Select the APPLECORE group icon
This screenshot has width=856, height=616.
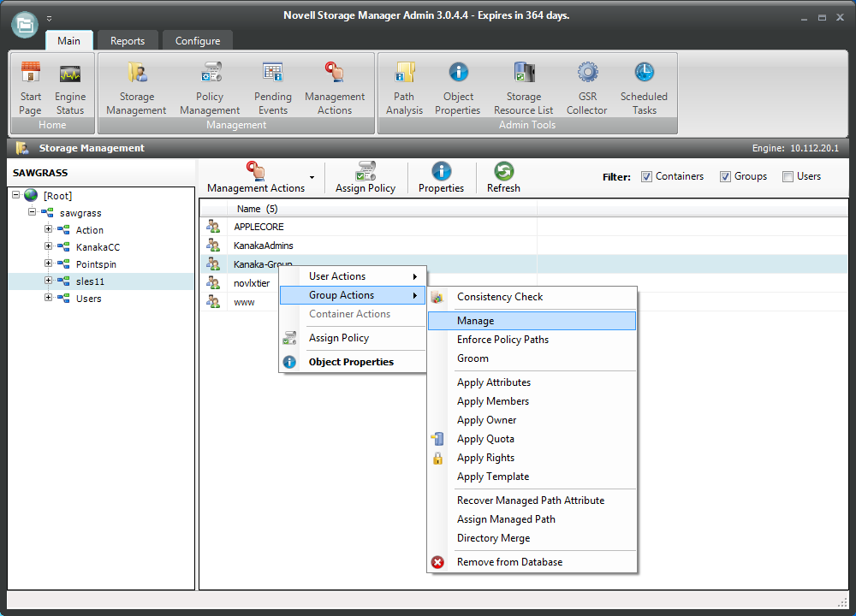pos(213,227)
